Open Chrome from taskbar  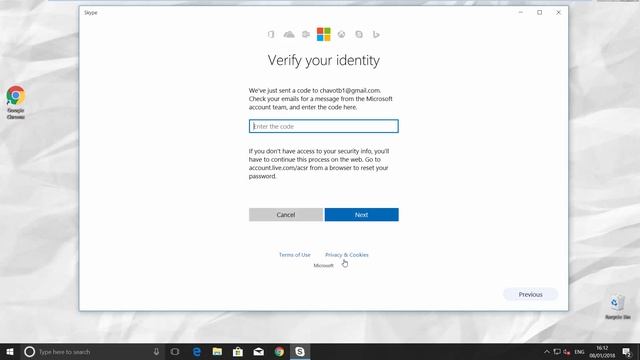(x=279, y=351)
